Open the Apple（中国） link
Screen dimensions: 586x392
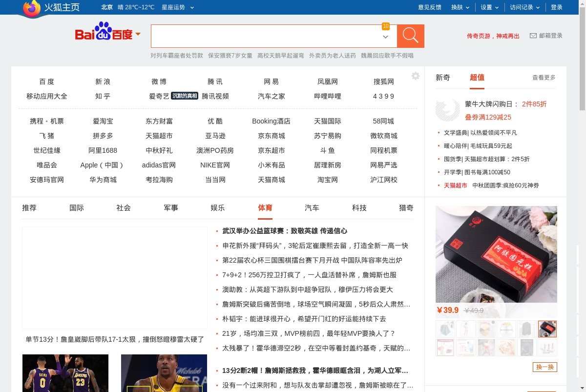(103, 165)
